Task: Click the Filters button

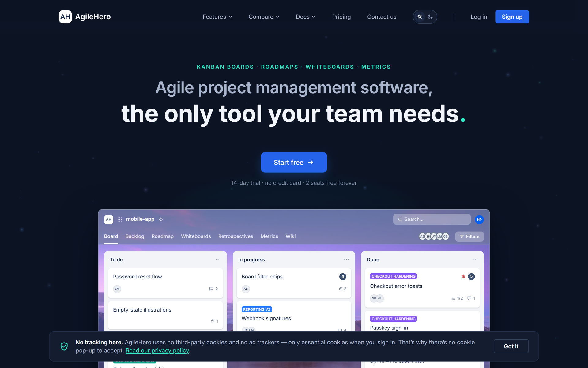Action: click(x=469, y=236)
